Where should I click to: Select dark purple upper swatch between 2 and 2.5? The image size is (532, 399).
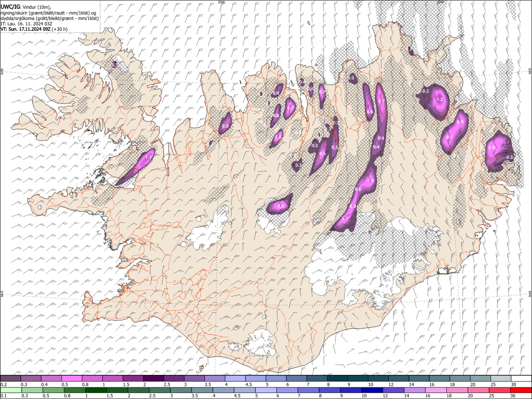153,379
